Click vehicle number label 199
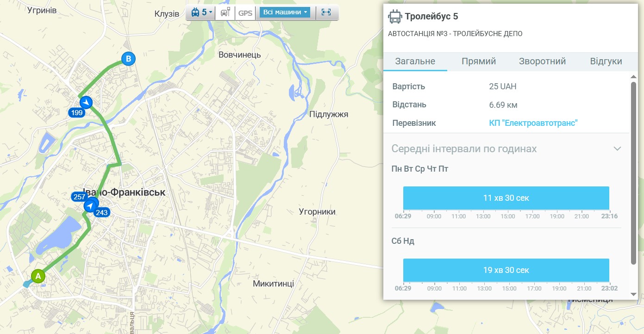The height and width of the screenshot is (334, 644). coord(76,112)
